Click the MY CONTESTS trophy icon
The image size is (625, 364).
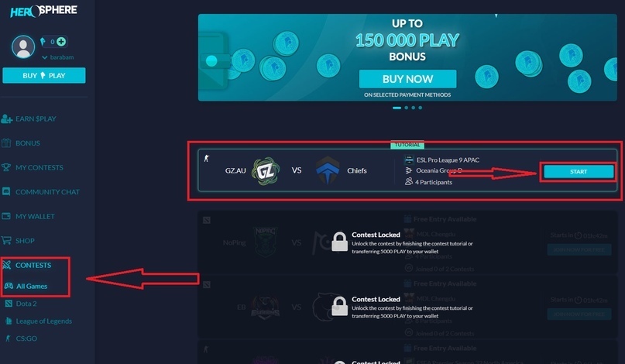coord(6,167)
